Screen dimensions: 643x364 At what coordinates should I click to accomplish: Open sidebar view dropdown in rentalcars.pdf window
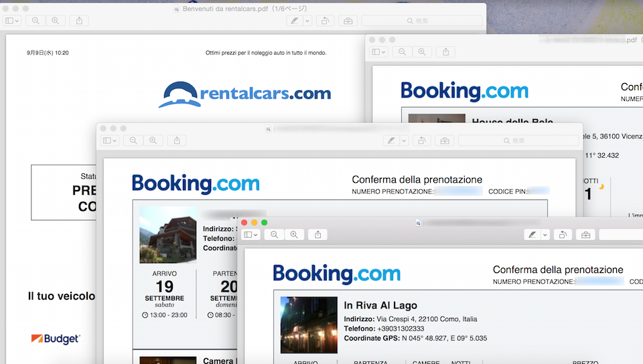point(13,21)
